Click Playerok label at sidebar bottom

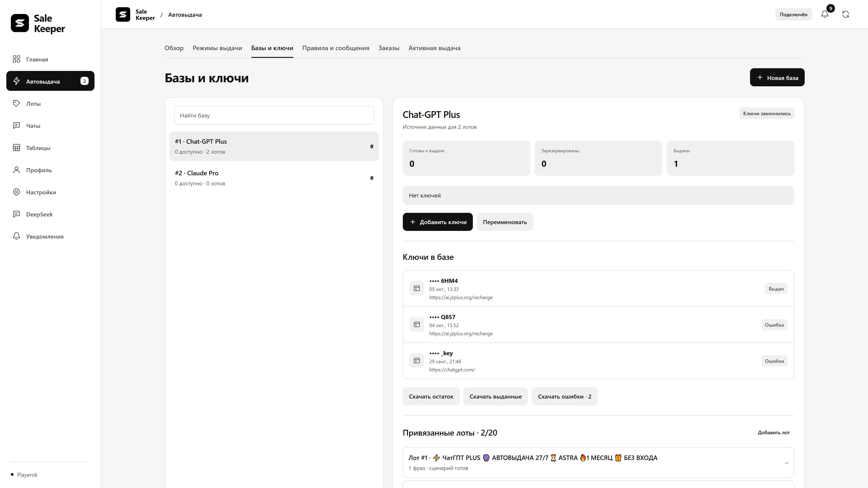point(27,475)
